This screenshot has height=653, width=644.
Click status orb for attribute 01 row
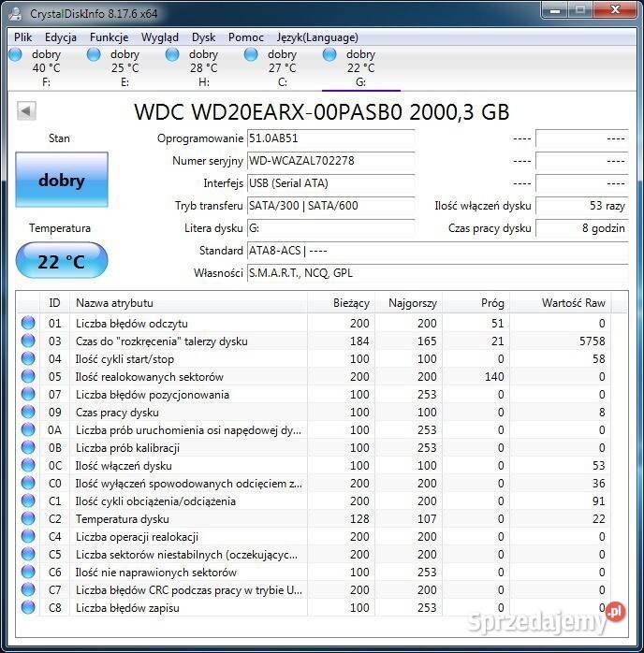pyautogui.click(x=28, y=323)
